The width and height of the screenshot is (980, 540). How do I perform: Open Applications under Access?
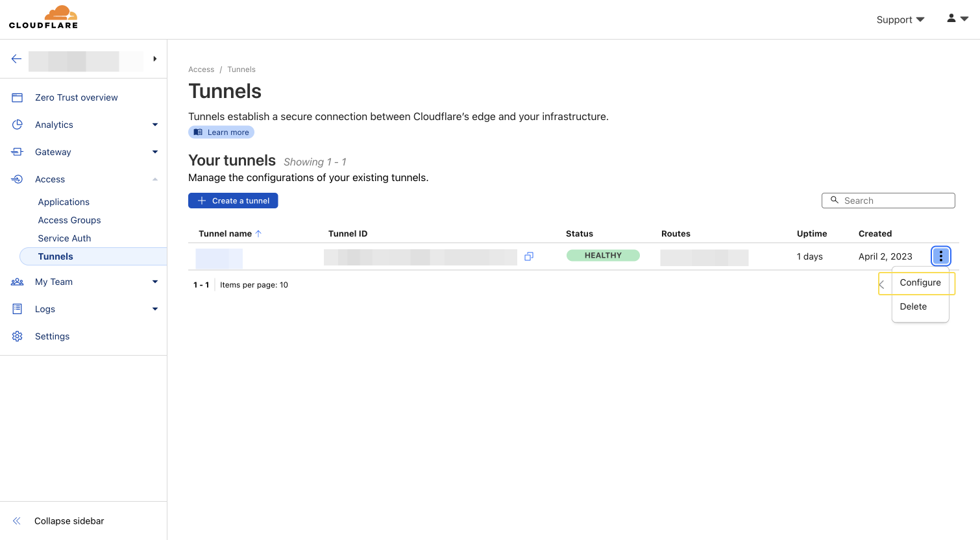pos(64,202)
